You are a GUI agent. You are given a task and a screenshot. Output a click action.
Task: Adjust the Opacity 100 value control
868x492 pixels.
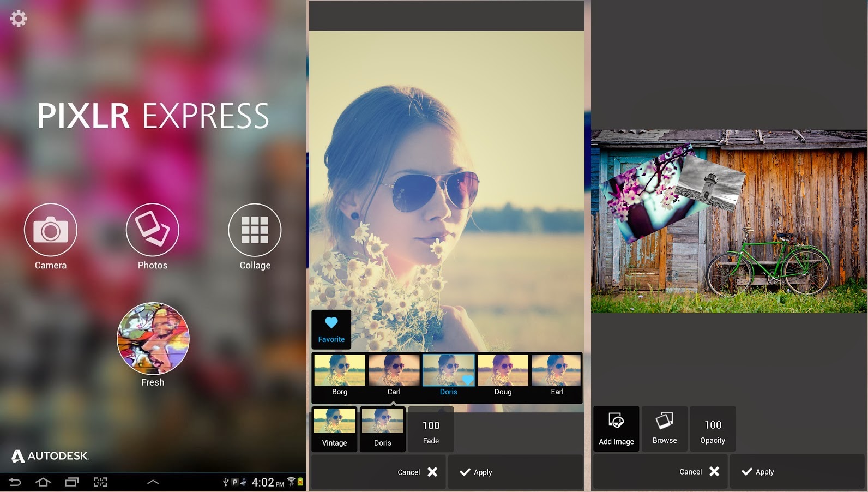713,431
